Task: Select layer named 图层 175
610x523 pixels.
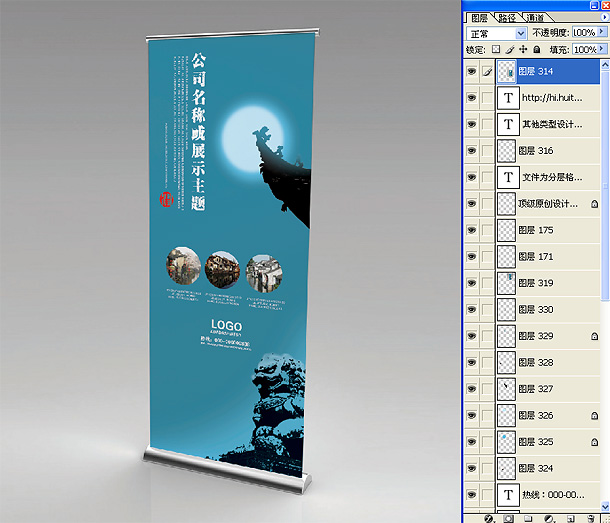Action: tap(536, 230)
